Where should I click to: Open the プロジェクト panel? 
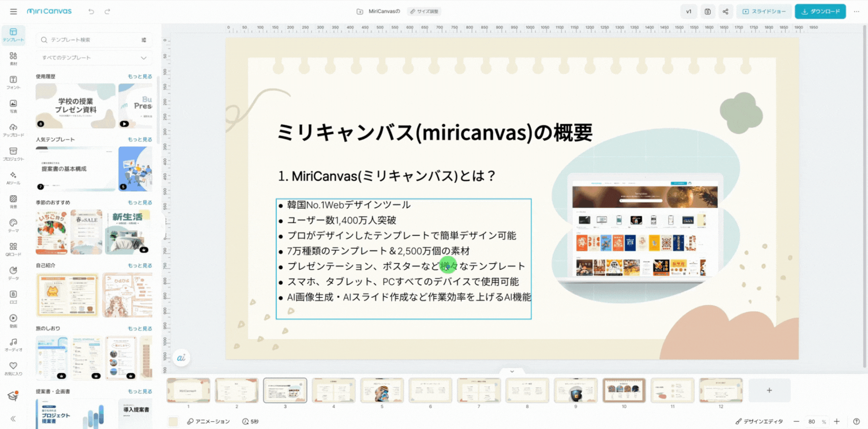point(13,154)
